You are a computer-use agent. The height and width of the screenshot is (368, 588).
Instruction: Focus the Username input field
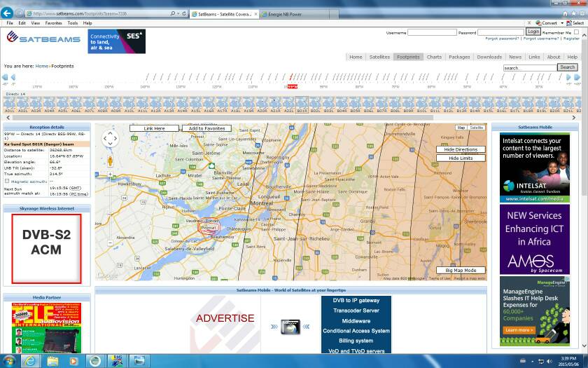coord(432,32)
